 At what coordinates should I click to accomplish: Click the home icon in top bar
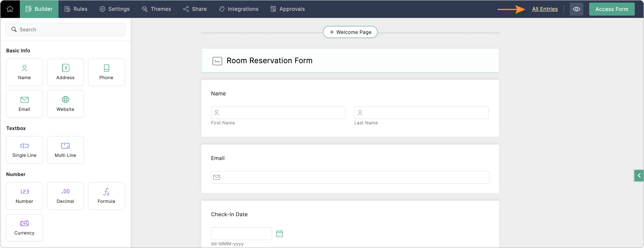10,9
